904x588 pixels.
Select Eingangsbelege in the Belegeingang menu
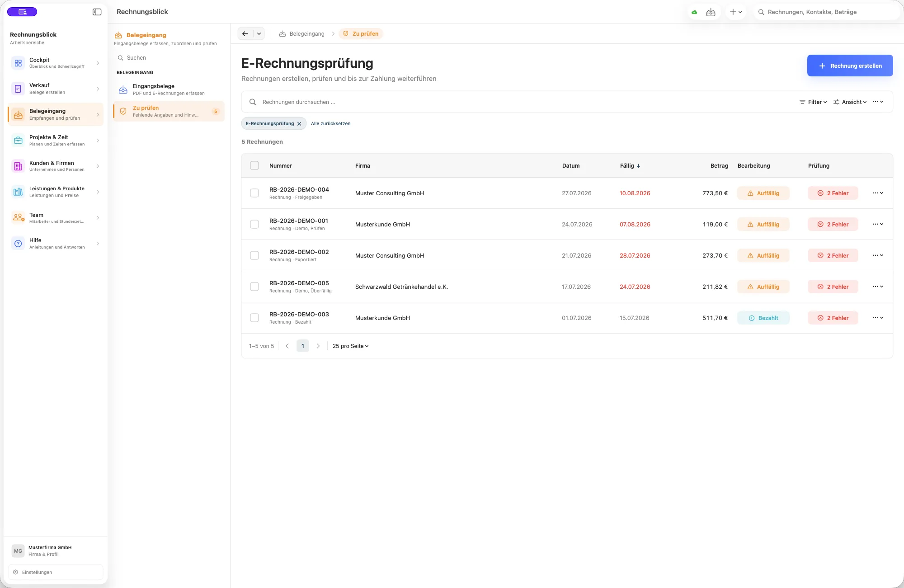(x=169, y=89)
